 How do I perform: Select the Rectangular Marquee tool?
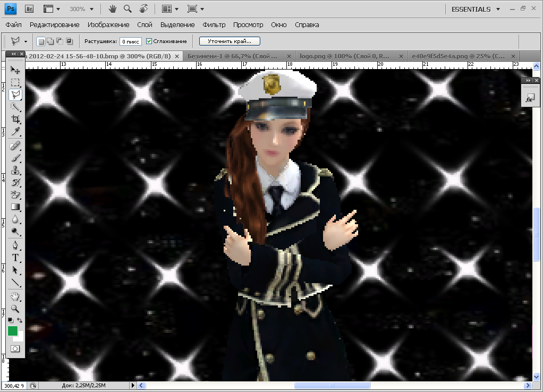(15, 82)
